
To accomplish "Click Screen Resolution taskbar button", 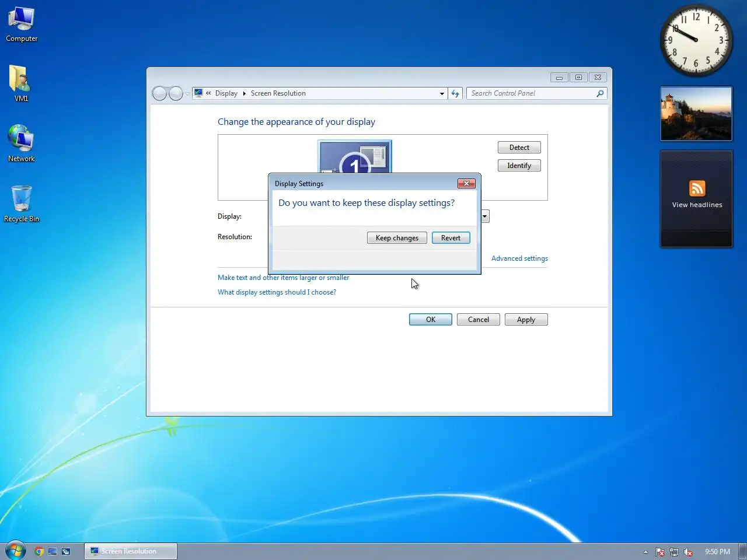I will [x=131, y=551].
